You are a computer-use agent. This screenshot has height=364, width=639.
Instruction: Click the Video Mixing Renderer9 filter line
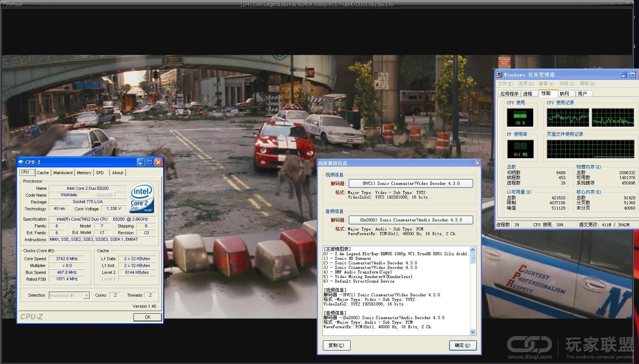(368, 277)
